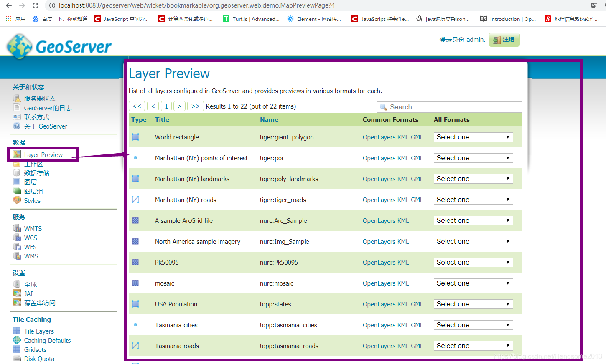Open format dropdown for nurc:Arc_Sample
606x364 pixels.
(x=473, y=220)
